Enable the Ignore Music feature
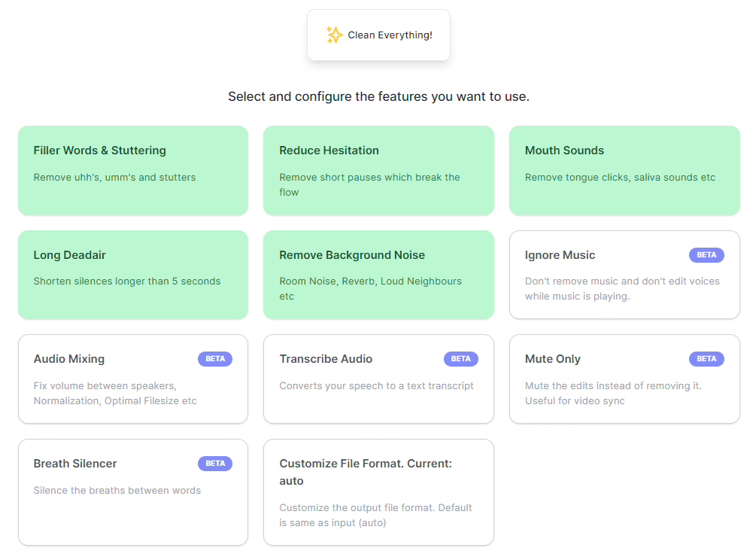This screenshot has width=756, height=557. click(x=624, y=275)
